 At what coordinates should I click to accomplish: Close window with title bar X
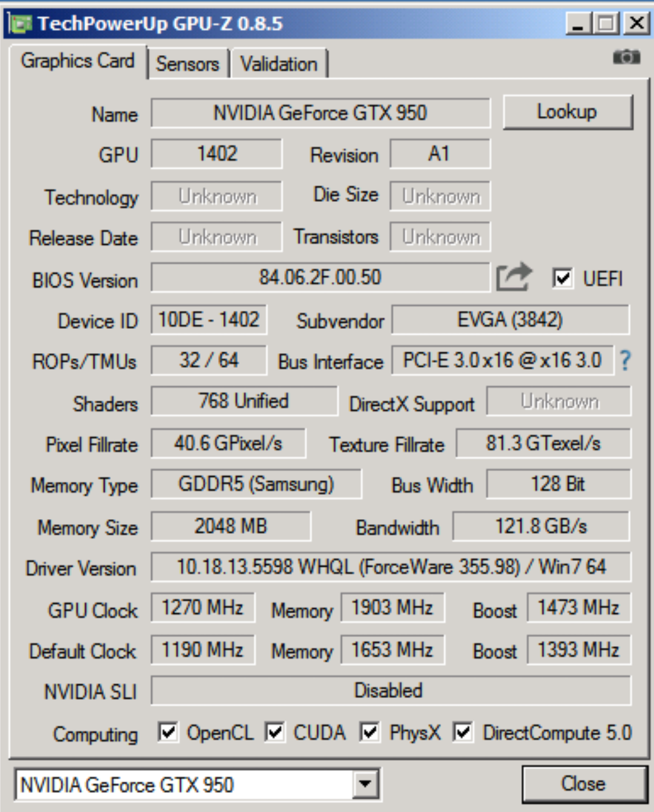click(637, 24)
